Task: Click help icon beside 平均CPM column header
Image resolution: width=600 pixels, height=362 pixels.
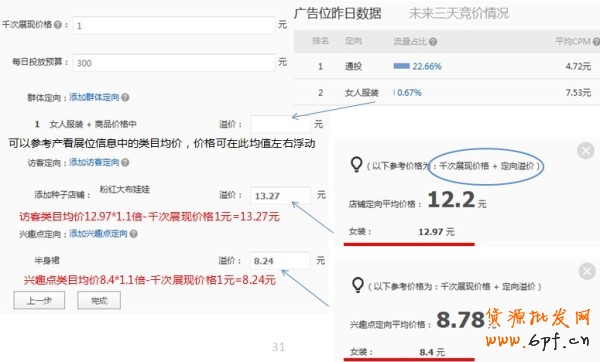Action: pyautogui.click(x=596, y=41)
